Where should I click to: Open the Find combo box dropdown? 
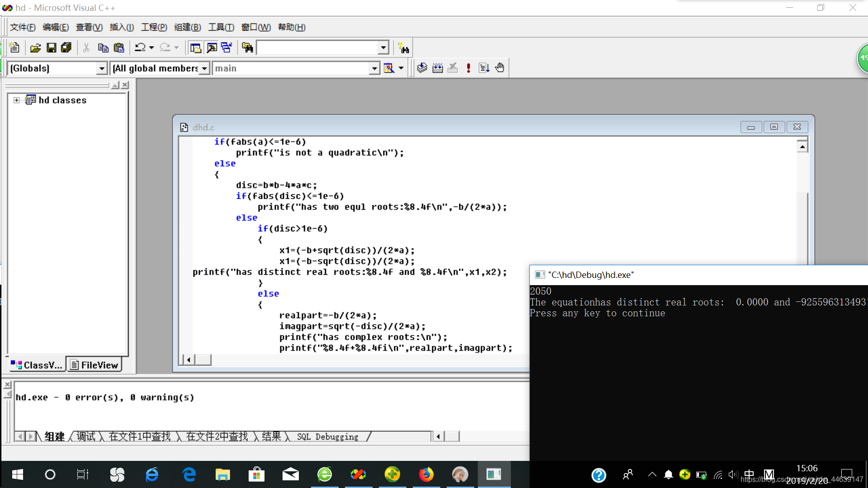point(383,47)
